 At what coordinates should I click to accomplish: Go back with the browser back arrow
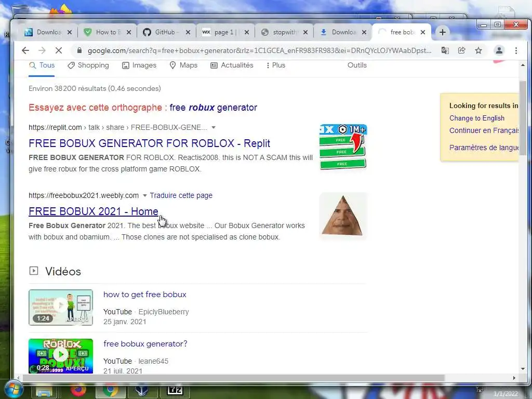[25, 50]
